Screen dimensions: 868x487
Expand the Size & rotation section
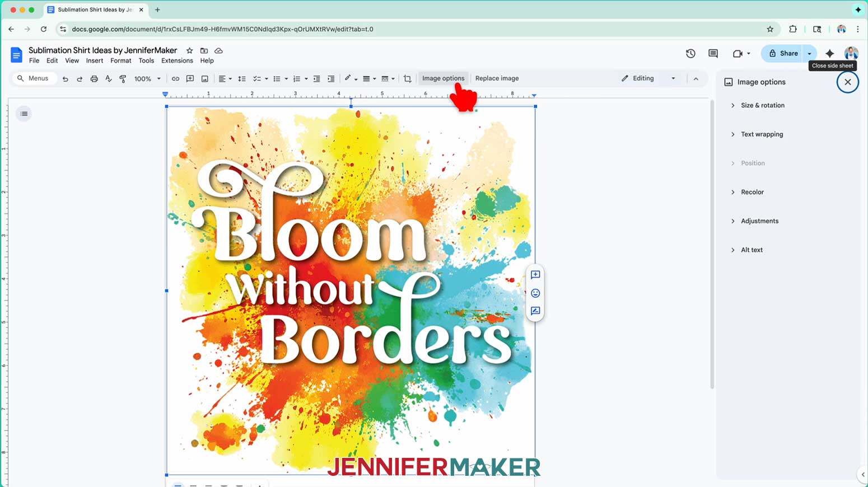click(x=758, y=105)
